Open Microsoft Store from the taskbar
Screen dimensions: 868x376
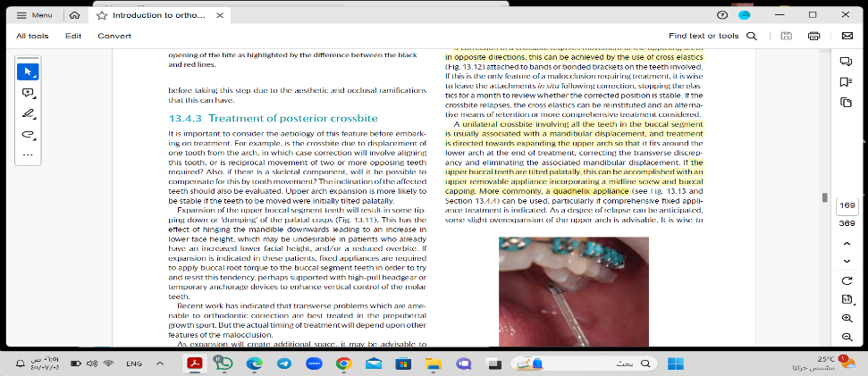[402, 363]
